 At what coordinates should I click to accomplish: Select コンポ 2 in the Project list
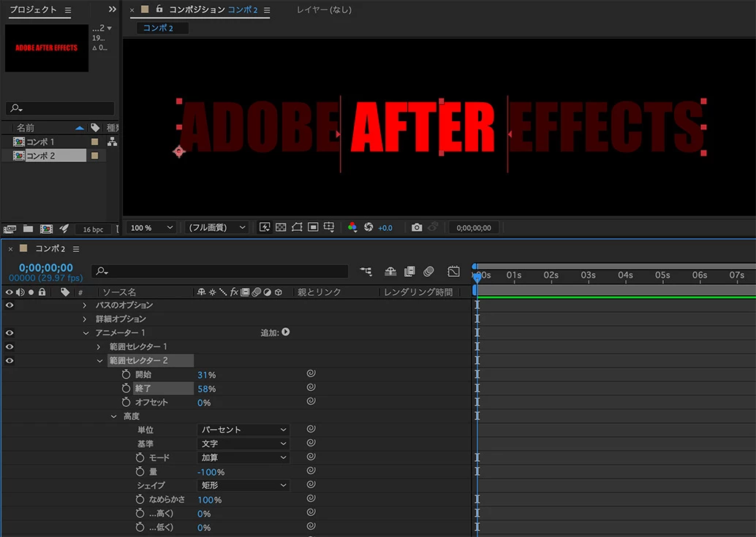pos(40,156)
